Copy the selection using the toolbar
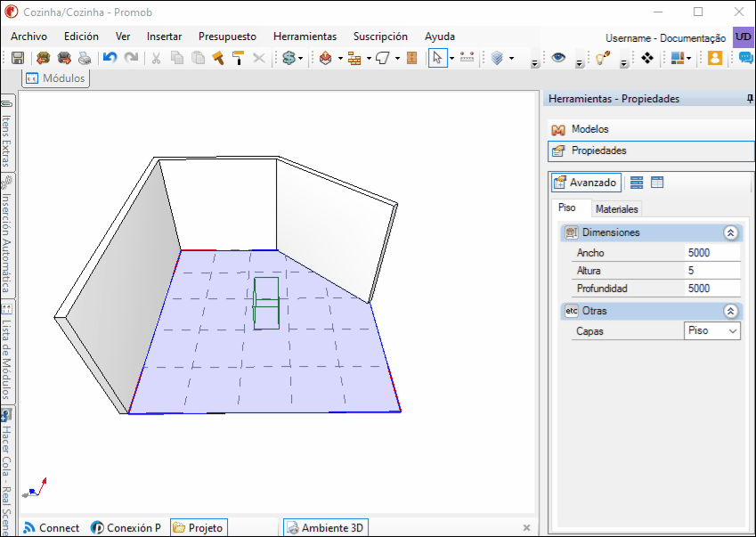756x537 pixels. click(177, 58)
